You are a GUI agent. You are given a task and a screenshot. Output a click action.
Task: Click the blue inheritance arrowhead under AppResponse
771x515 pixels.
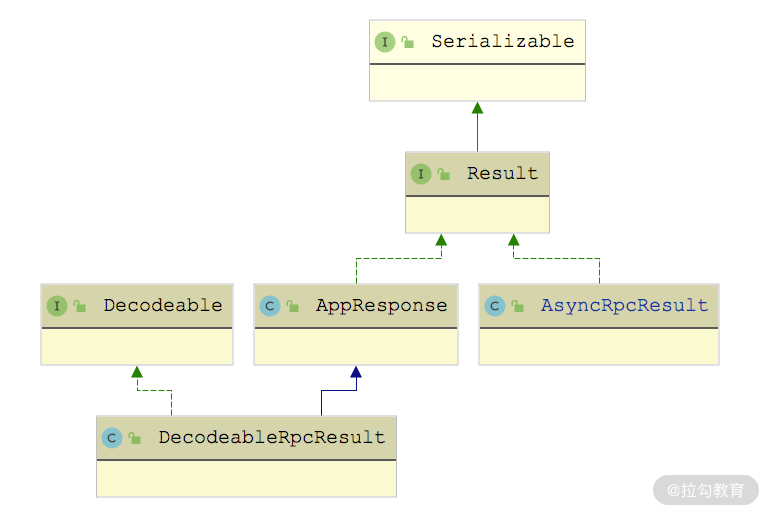click(356, 372)
